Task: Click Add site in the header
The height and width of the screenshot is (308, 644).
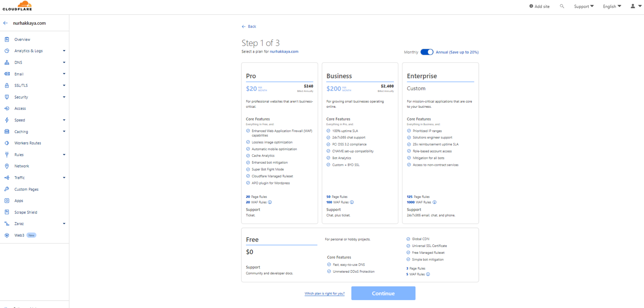Action: (539, 6)
